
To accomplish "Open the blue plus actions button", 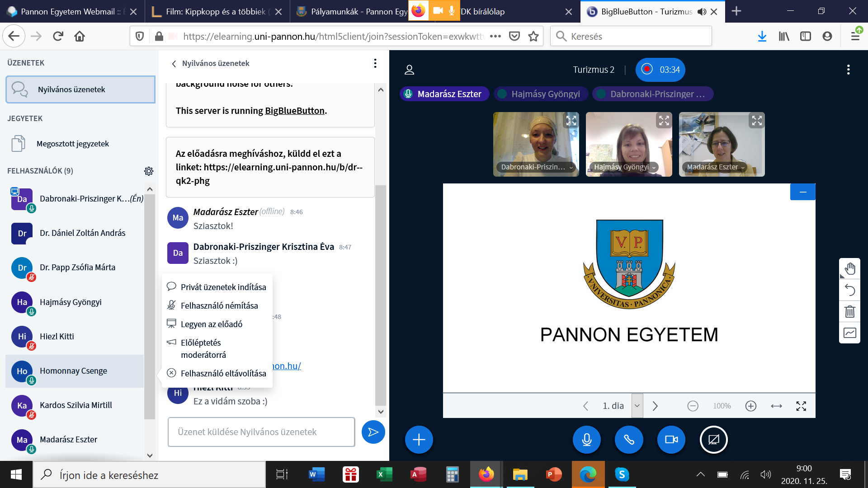I will click(419, 440).
